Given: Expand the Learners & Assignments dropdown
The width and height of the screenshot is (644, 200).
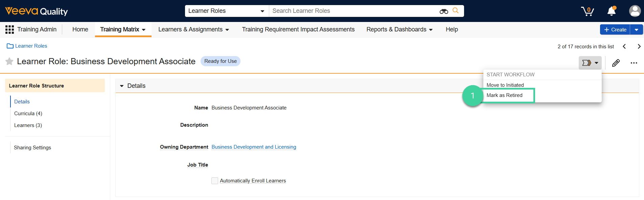Looking at the screenshot, I should [227, 30].
